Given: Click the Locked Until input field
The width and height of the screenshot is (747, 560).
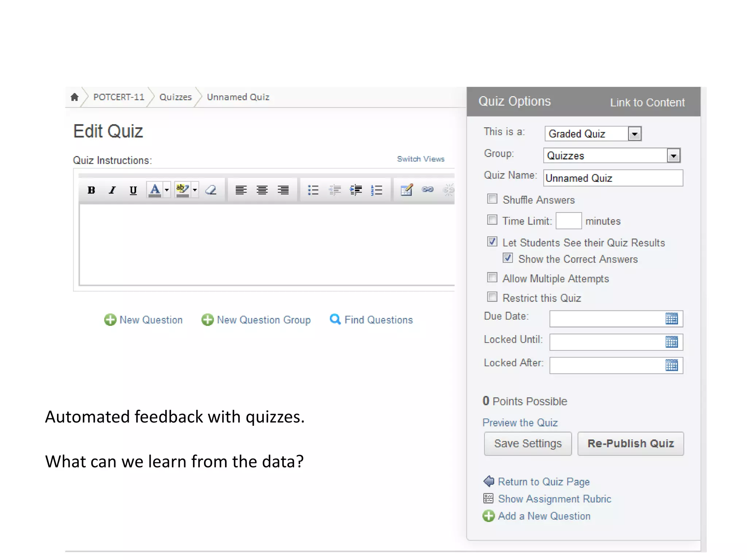Looking at the screenshot, I should pos(616,342).
